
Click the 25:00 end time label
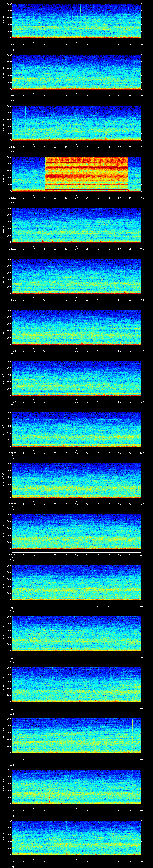coord(141,555)
